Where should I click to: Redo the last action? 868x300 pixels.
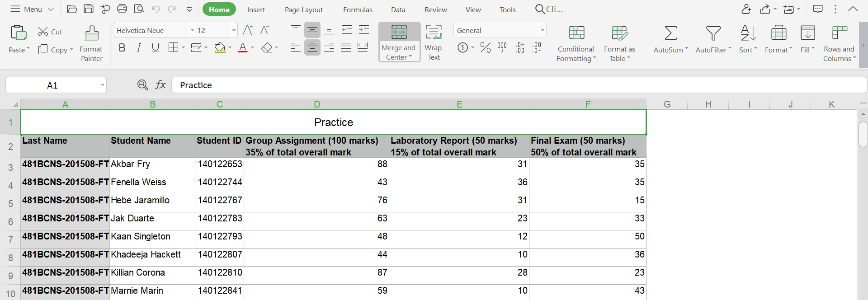pos(172,9)
